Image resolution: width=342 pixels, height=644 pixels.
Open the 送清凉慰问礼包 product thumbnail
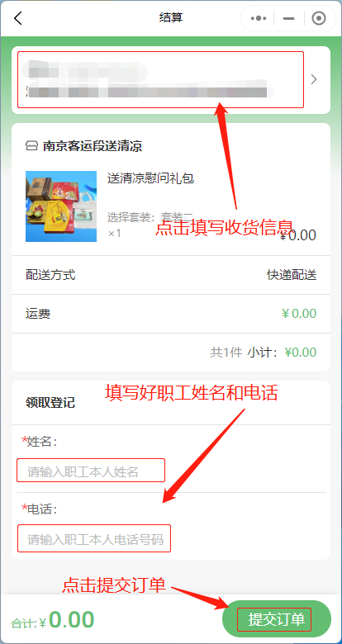[x=61, y=206]
